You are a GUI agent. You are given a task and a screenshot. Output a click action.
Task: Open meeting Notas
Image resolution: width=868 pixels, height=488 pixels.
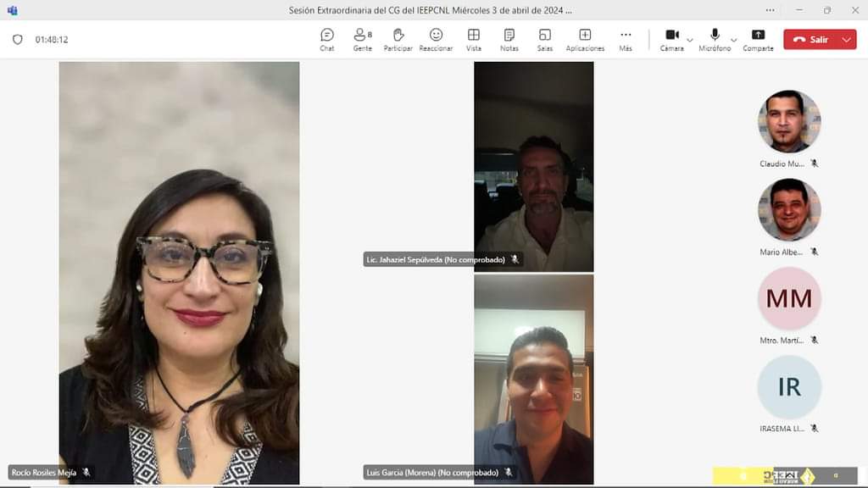pos(509,40)
